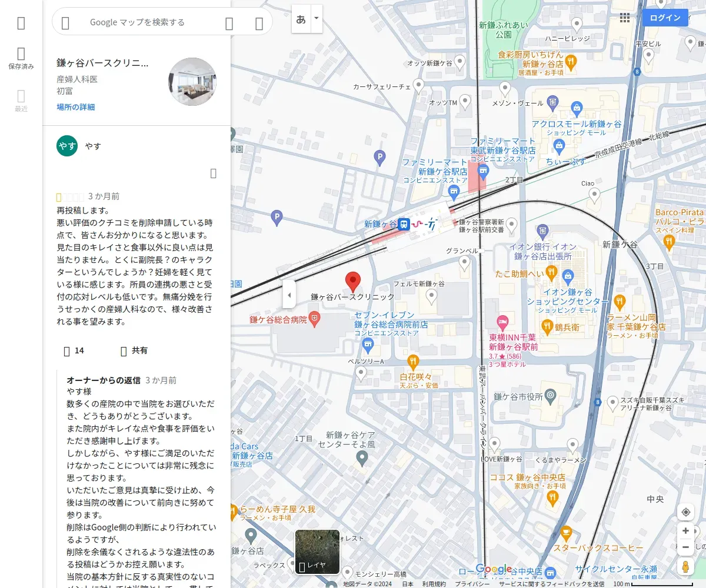Like the review with 14 thumbs-up

coord(74,350)
